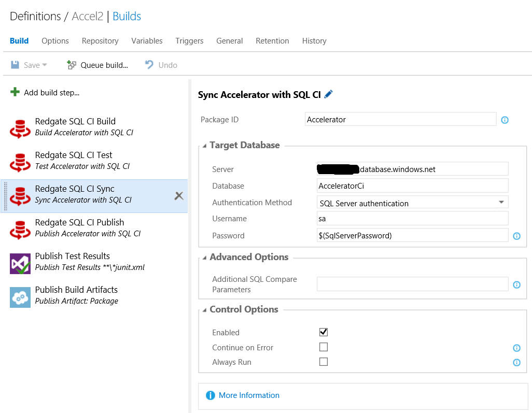Collapse the Target Database section
This screenshot has height=413, width=532.
point(204,146)
